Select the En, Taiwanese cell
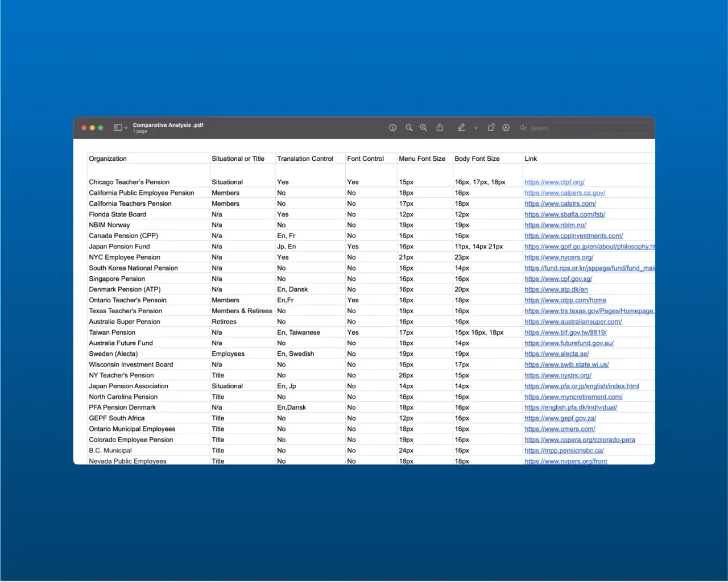Viewport: 728px width, 582px height. click(x=299, y=333)
